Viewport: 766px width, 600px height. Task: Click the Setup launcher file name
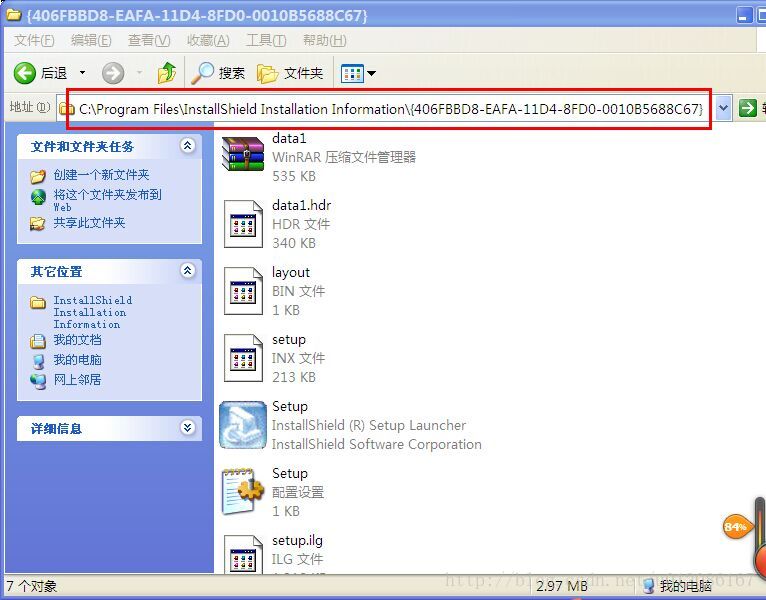tap(290, 406)
